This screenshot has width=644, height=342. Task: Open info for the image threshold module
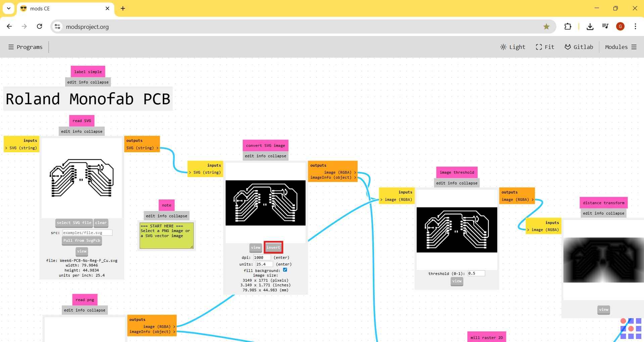click(x=452, y=183)
